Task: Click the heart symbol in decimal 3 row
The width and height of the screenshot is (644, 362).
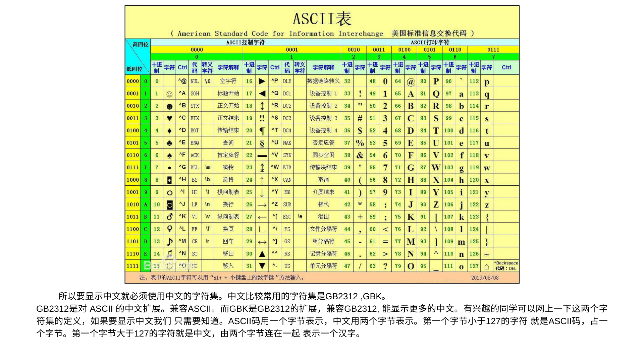Action: click(x=169, y=118)
